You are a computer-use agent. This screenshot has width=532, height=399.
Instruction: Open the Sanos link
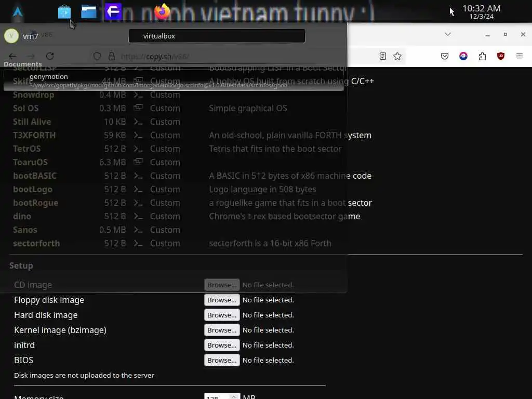[x=25, y=230]
